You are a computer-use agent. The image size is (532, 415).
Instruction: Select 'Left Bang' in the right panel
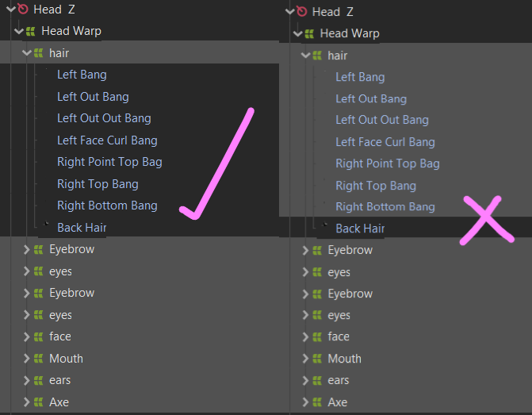click(360, 77)
